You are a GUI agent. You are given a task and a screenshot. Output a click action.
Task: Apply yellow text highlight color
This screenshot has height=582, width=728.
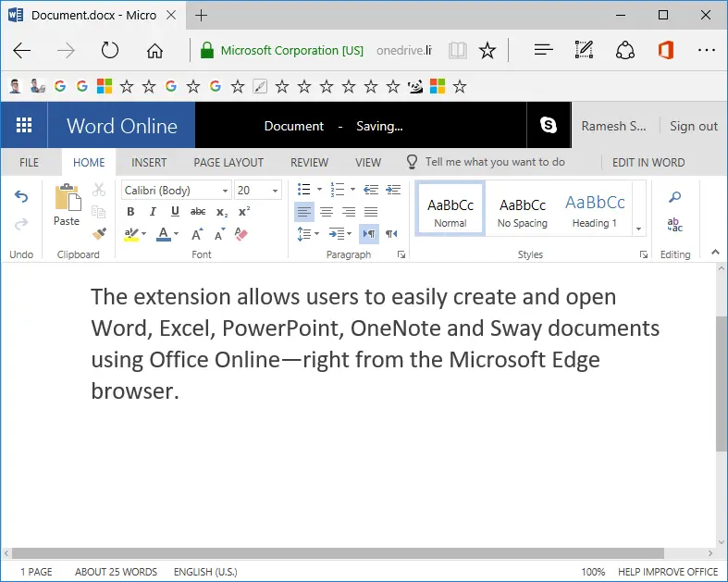pyautogui.click(x=131, y=234)
